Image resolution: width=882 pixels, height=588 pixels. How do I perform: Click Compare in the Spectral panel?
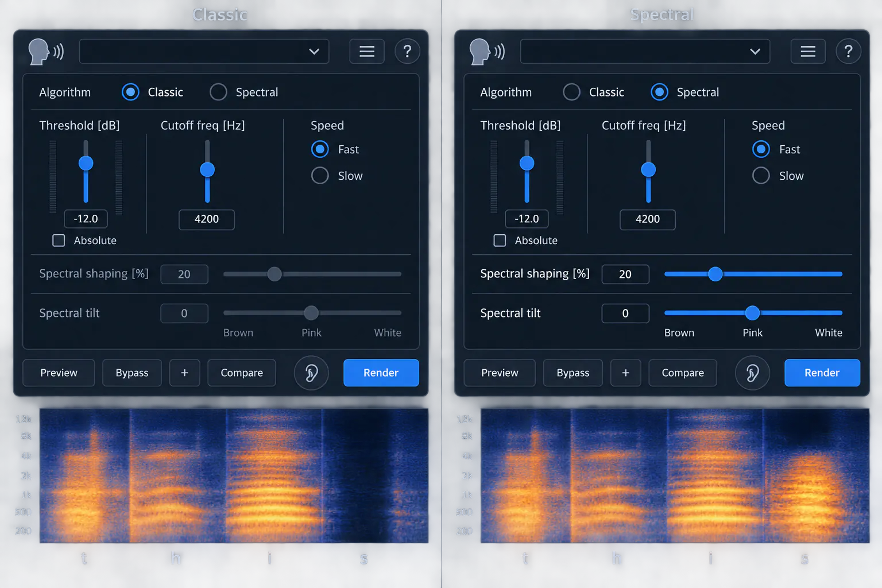click(683, 373)
